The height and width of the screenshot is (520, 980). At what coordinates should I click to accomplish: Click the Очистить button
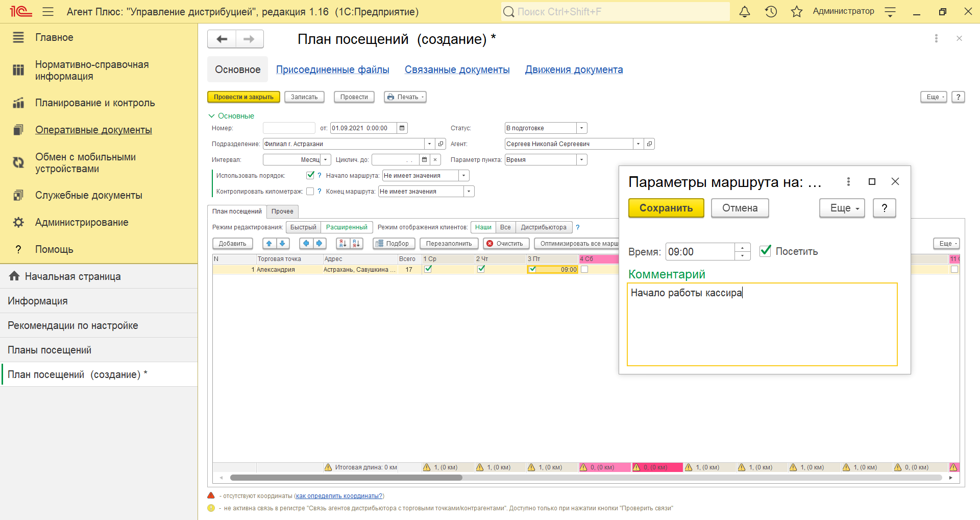tap(506, 244)
